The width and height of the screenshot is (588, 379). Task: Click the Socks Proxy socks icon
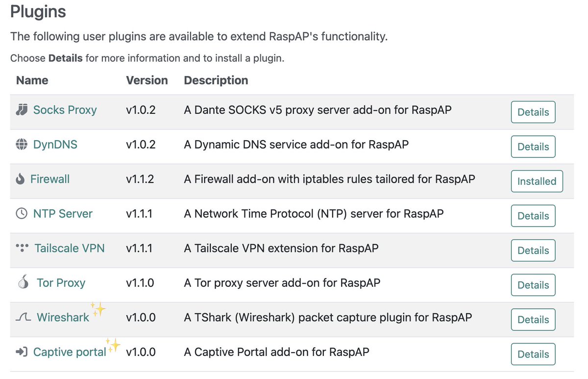pos(21,110)
